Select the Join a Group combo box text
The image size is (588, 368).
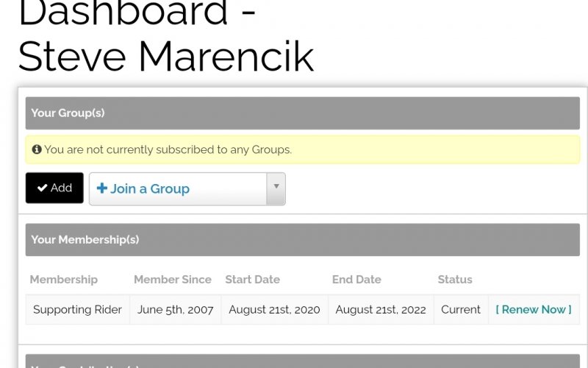pos(150,189)
